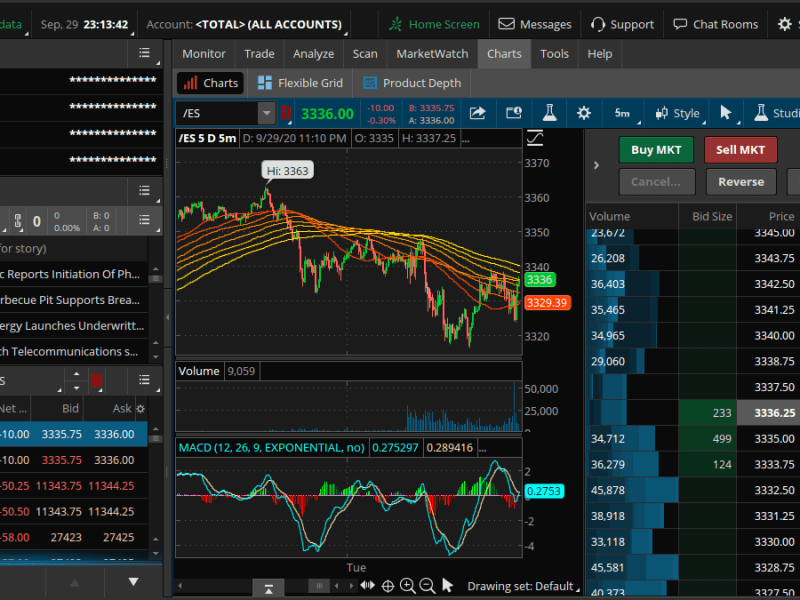This screenshot has width=800, height=600.
Task: Click the Buy MKT button
Action: coord(656,149)
